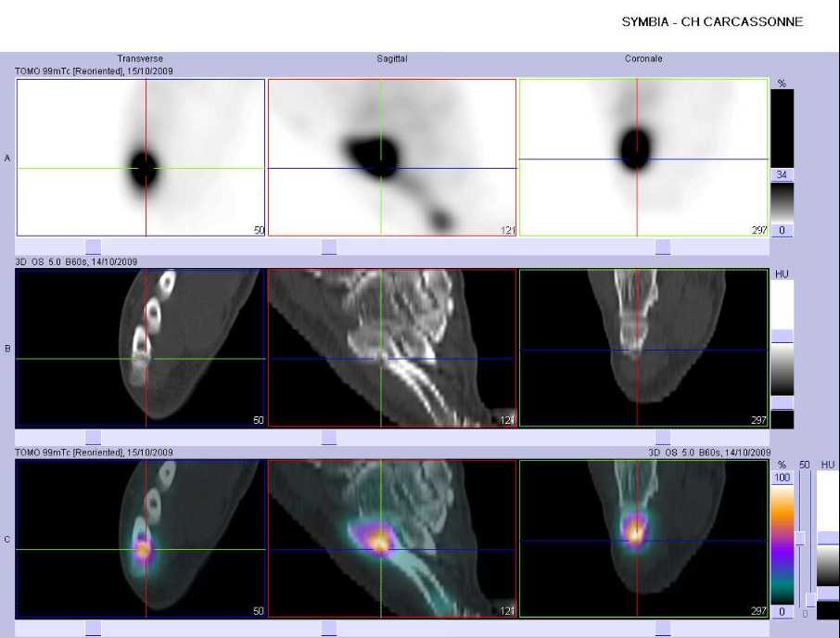Click upper window handle on row B HU bar
The height and width of the screenshot is (638, 840).
tap(782, 337)
